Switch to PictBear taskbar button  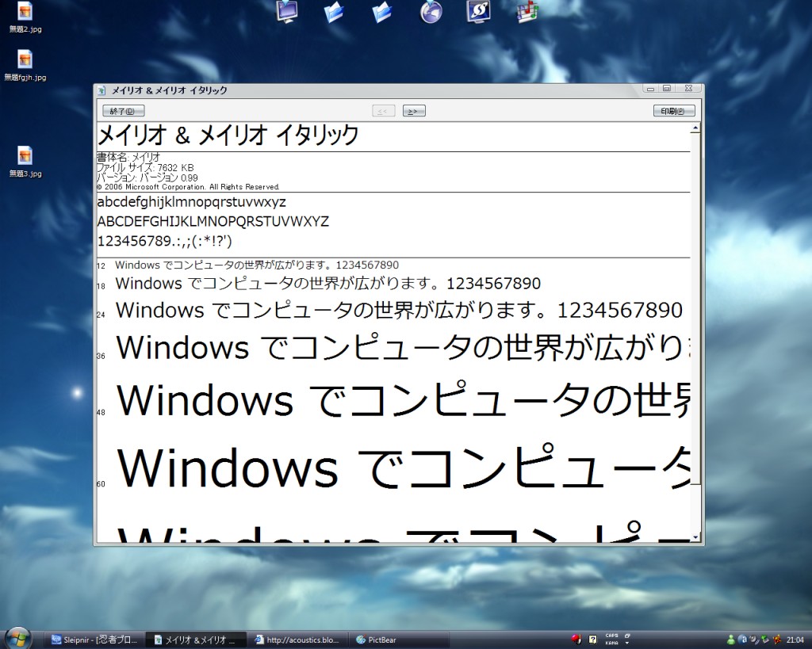tap(398, 640)
